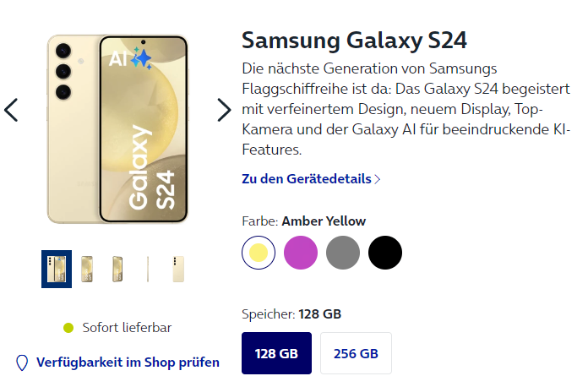Check Verfügbarkeit im Shop prüfen
The height and width of the screenshot is (387, 588).
coord(128,362)
